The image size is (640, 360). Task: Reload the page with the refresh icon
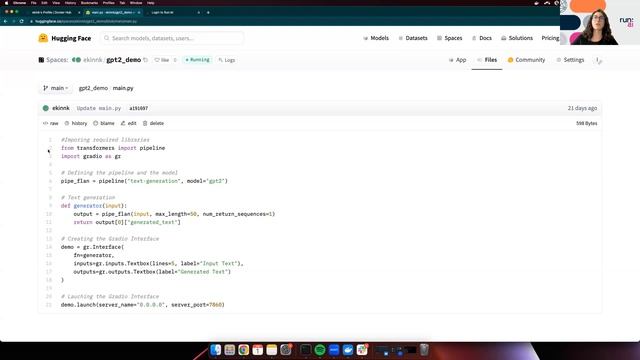(22, 21)
